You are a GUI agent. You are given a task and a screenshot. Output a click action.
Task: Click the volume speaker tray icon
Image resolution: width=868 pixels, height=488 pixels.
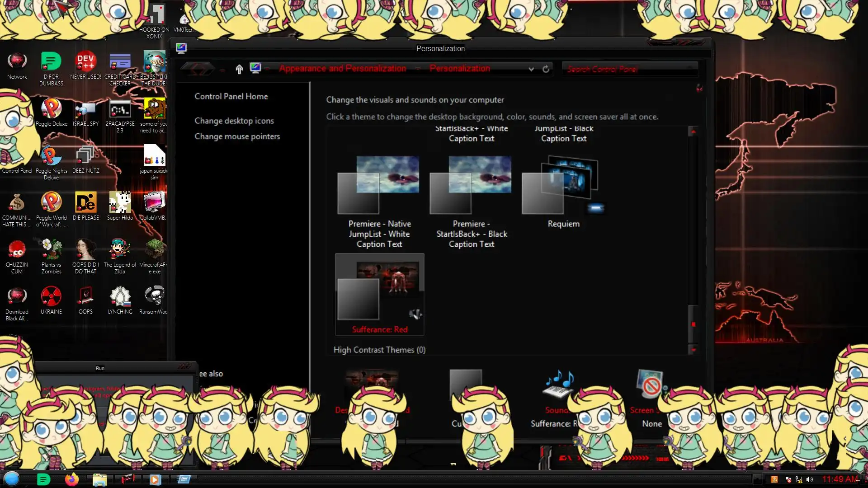(810, 479)
